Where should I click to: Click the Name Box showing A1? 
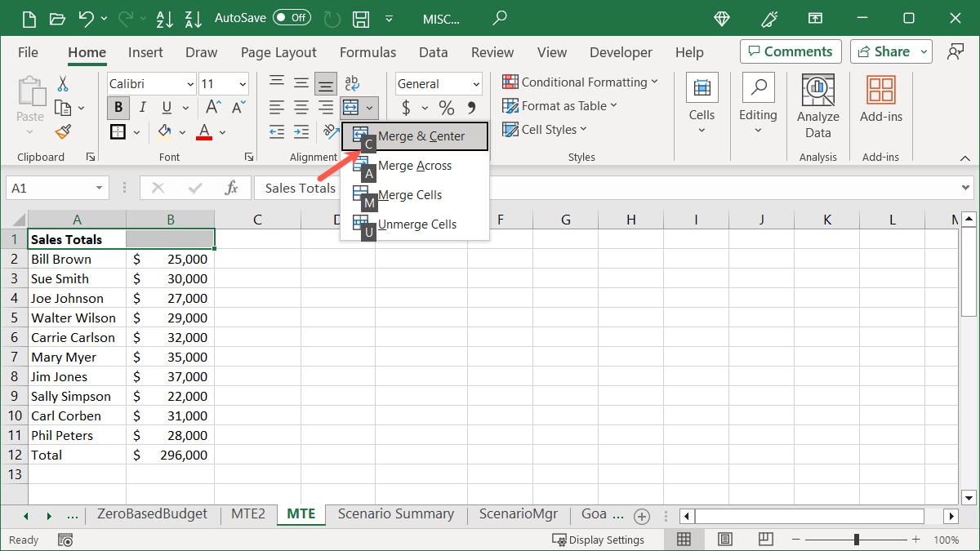51,187
